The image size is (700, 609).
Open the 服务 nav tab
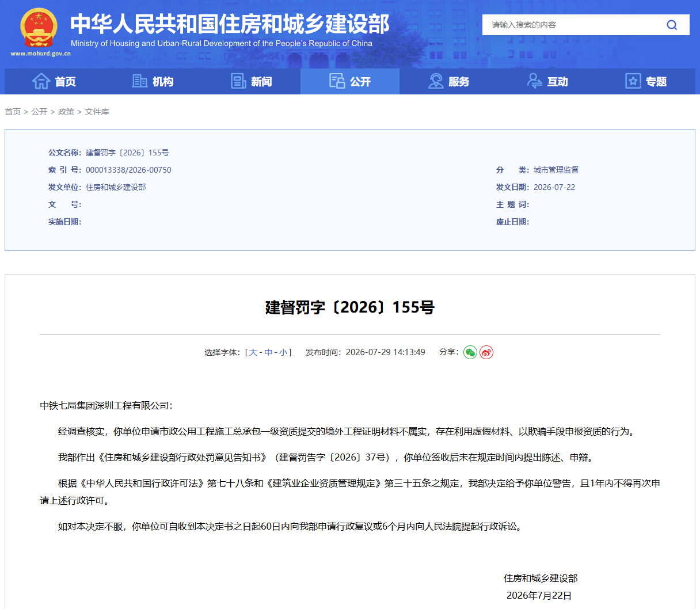449,81
